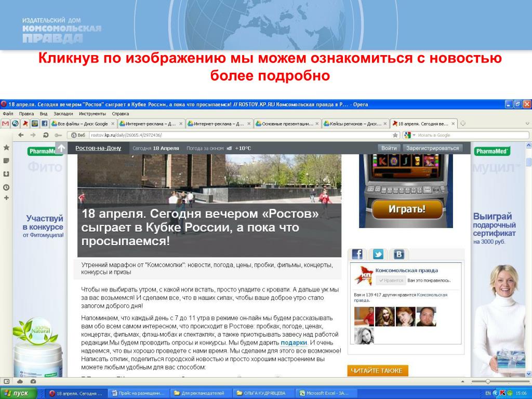The width and height of the screenshot is (532, 399).
Task: Click the orange Играть! banner button
Action: (407, 209)
